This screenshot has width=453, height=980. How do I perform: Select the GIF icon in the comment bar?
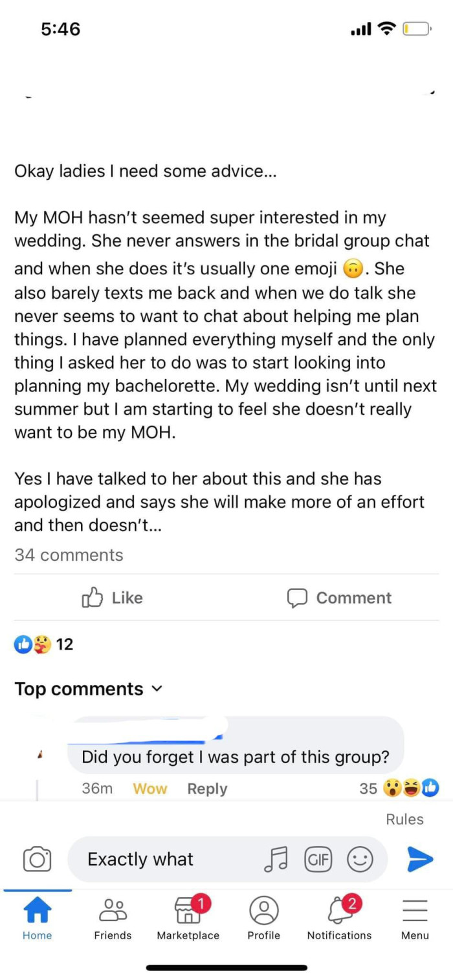318,859
